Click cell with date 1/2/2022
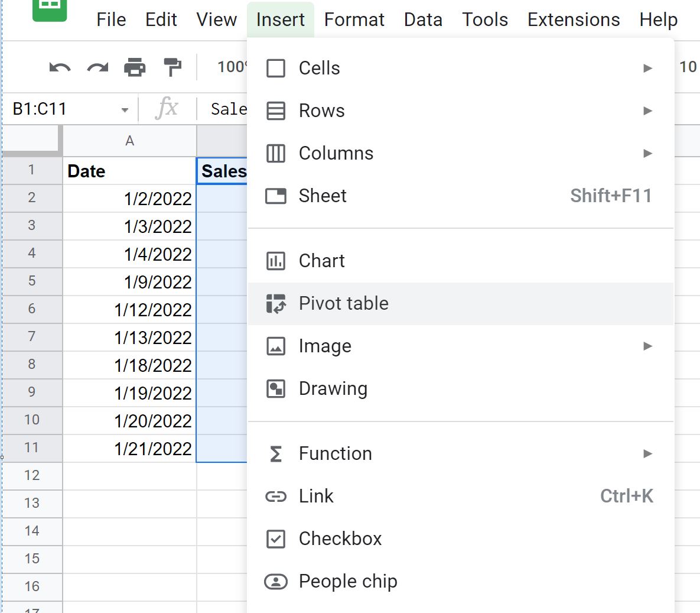 coord(129,199)
